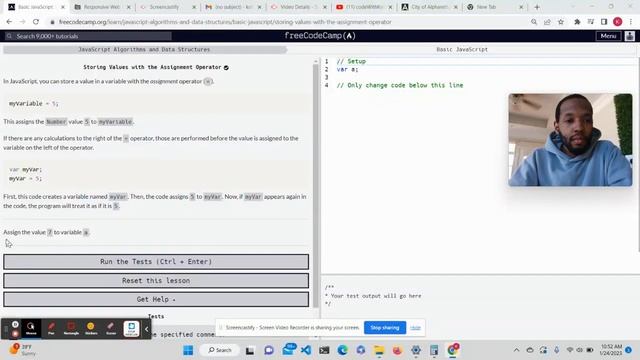Open the Chat app on taskbar

pos(269,350)
